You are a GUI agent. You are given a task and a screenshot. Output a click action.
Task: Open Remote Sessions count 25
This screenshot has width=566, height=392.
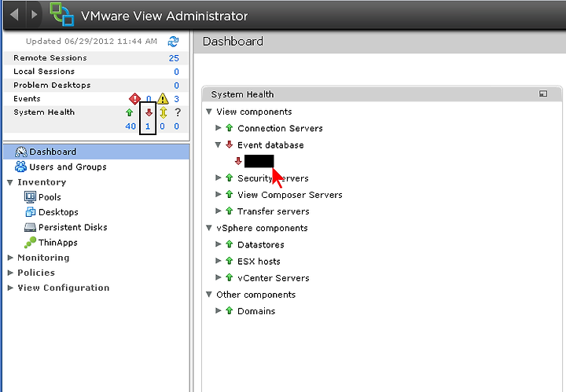pos(174,58)
